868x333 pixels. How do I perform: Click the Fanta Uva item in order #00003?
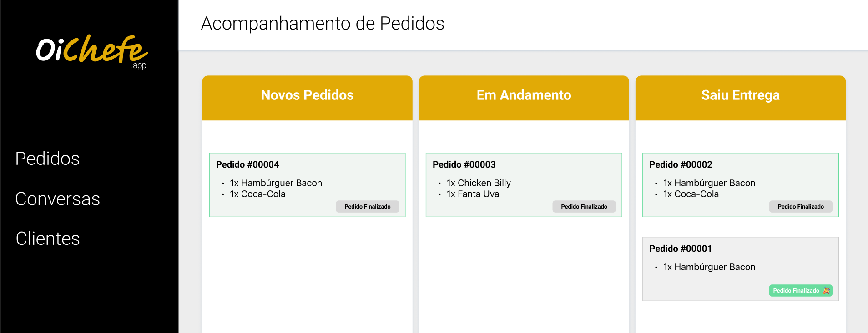point(473,194)
